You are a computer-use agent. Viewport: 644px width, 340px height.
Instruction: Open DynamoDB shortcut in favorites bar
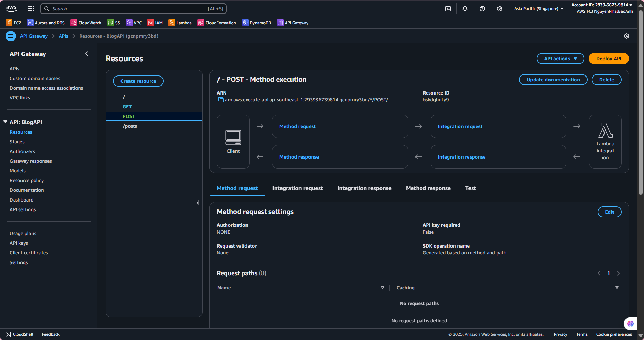256,23
